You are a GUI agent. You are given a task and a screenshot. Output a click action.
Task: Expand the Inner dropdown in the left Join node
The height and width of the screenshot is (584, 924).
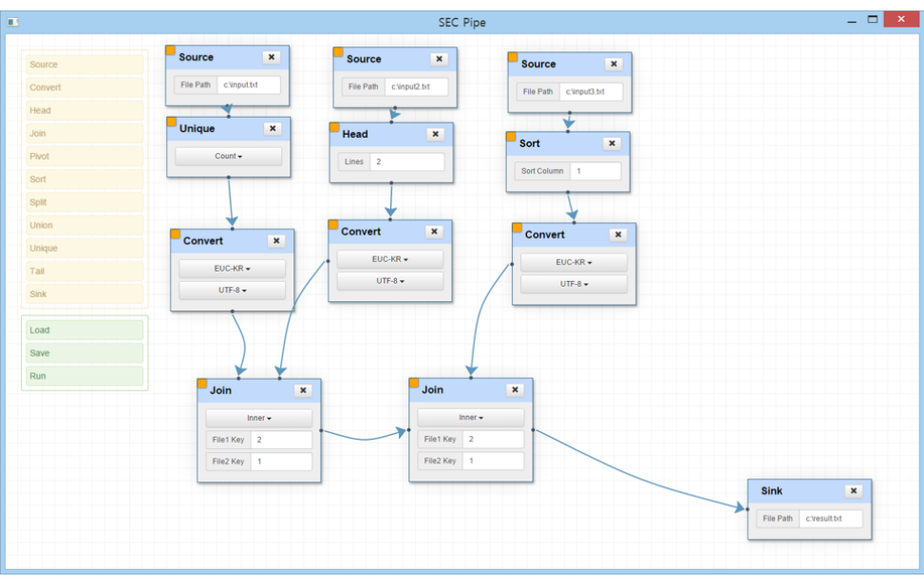258,418
